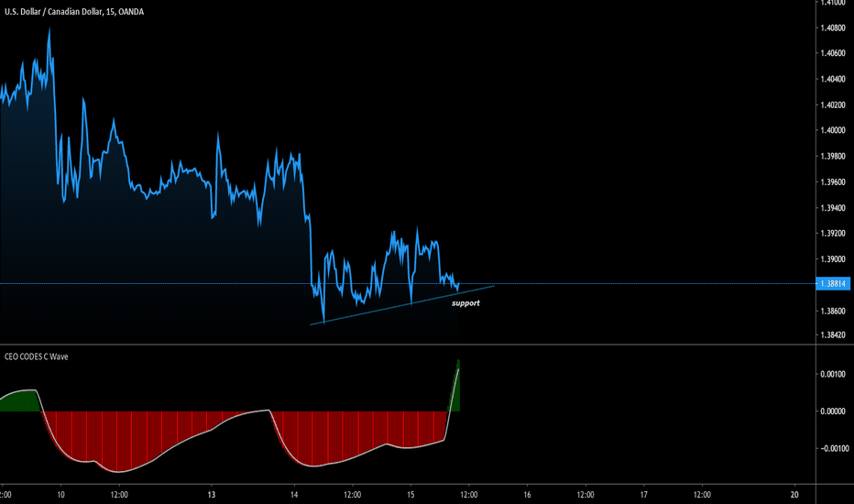Click the 0.00000 indicator axis label
This screenshot has width=854, height=504.
833,411
